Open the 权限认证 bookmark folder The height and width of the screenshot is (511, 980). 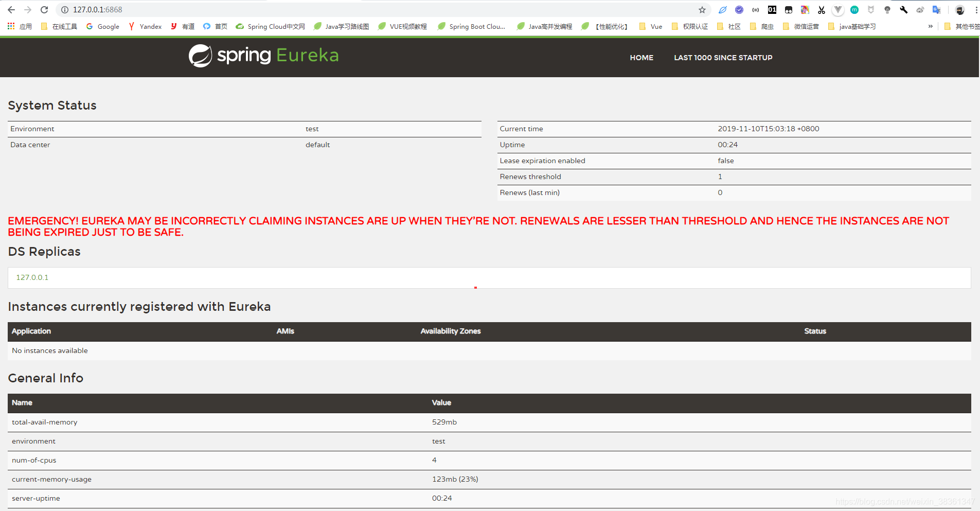689,26
